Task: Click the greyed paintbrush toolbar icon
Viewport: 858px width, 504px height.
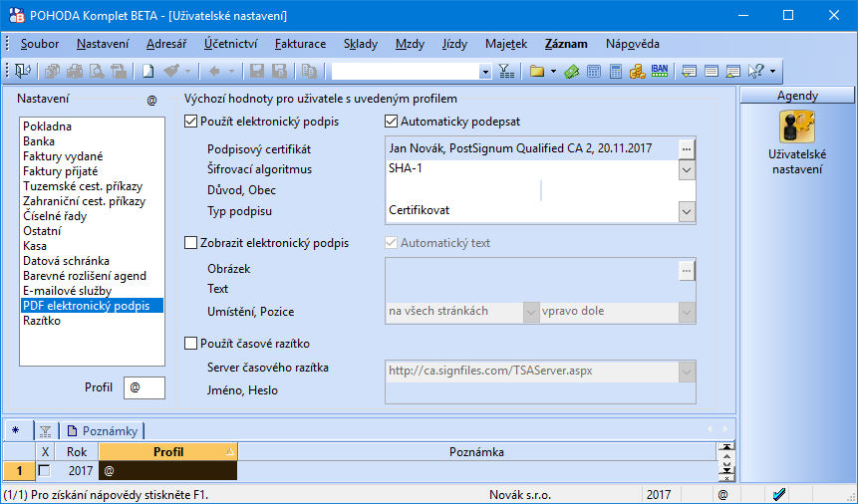Action: [170, 71]
